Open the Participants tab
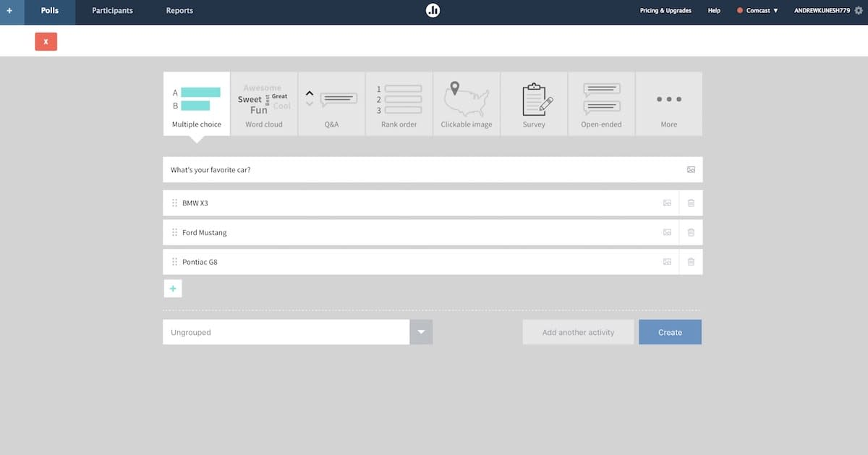This screenshot has width=868, height=455. pos(112,11)
